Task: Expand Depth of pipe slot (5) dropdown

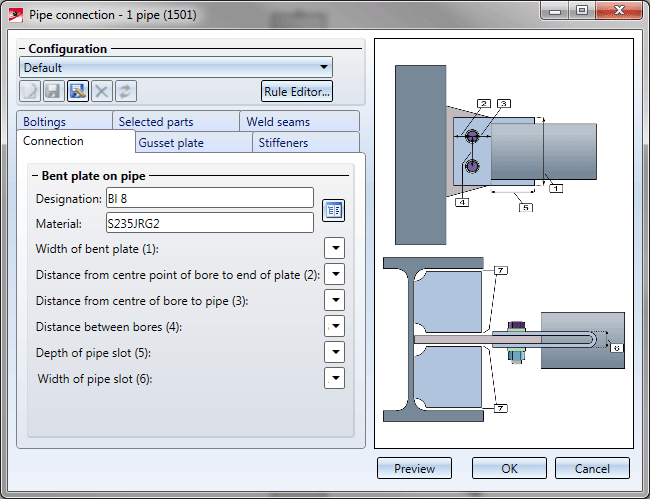Action: point(335,353)
